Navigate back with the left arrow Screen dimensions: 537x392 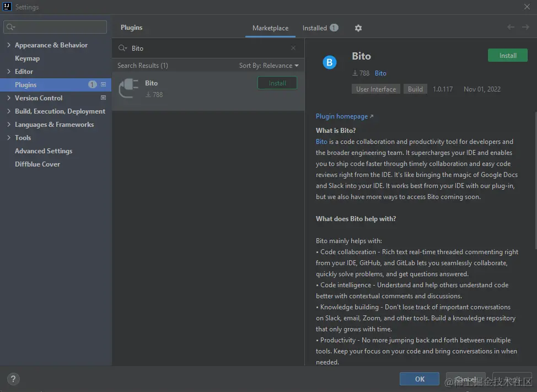(x=511, y=27)
